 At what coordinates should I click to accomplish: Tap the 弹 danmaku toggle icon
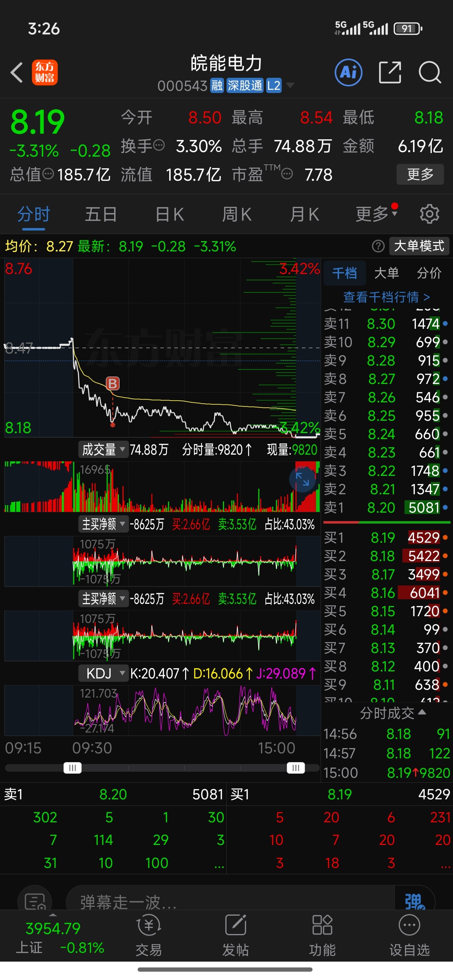click(414, 902)
